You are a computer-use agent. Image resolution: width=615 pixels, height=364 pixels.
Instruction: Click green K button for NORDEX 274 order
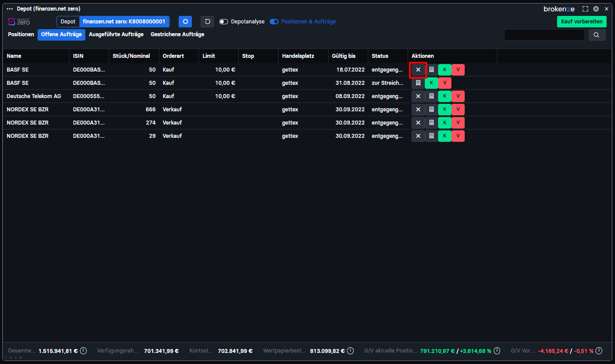coord(445,123)
